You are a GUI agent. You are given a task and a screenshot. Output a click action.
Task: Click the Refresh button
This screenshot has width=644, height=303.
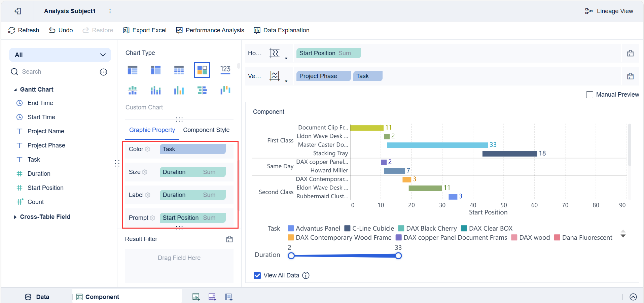tap(24, 30)
